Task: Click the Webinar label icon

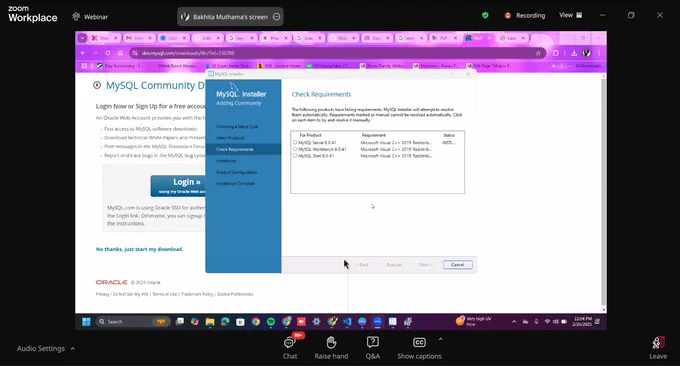Action: (76, 16)
